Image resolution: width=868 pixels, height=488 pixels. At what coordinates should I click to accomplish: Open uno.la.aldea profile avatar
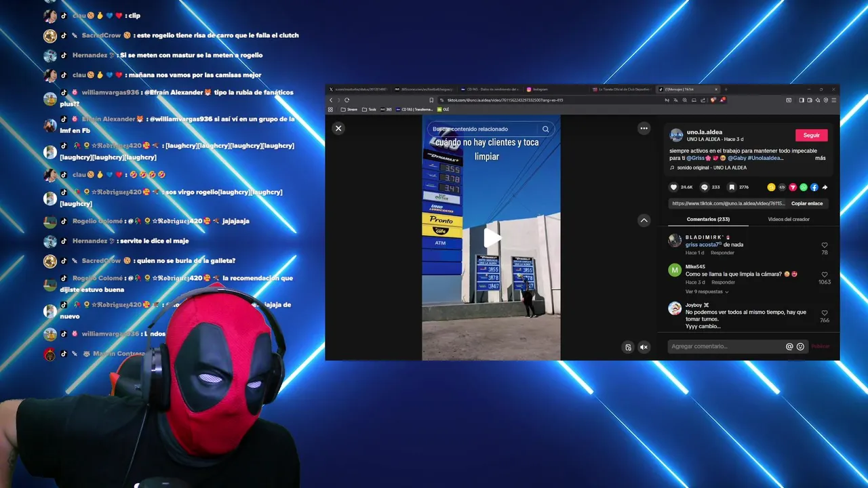pos(676,135)
